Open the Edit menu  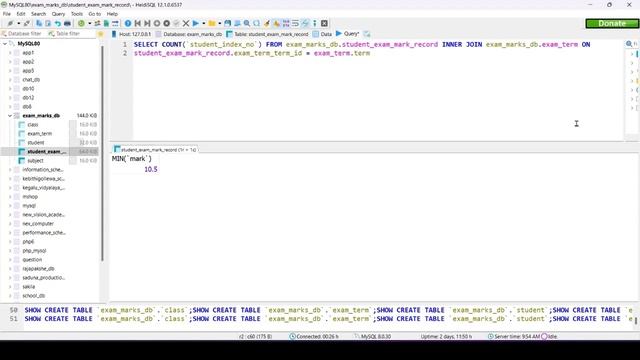pos(21,14)
